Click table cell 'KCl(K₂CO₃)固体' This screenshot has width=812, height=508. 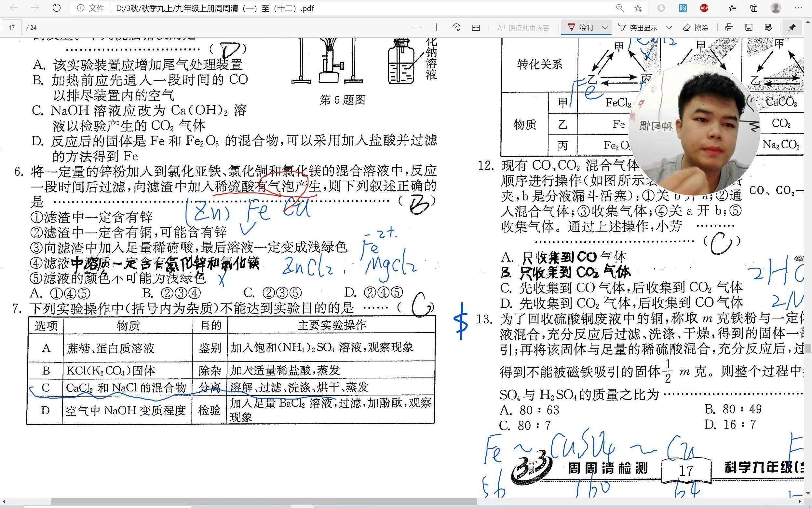pos(111,371)
